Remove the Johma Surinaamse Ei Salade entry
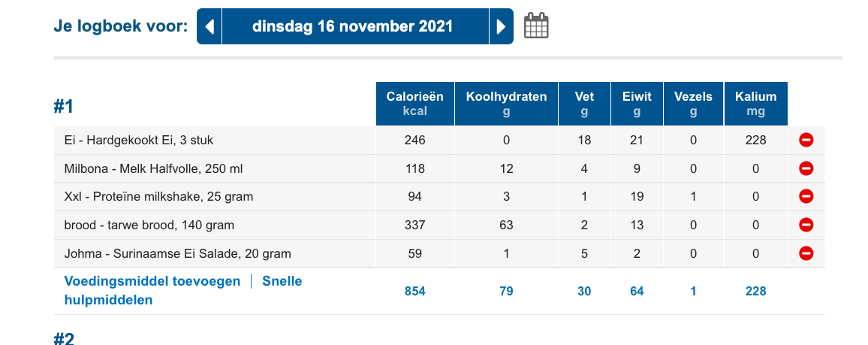Screen dimensions: 868x345 click(x=806, y=253)
